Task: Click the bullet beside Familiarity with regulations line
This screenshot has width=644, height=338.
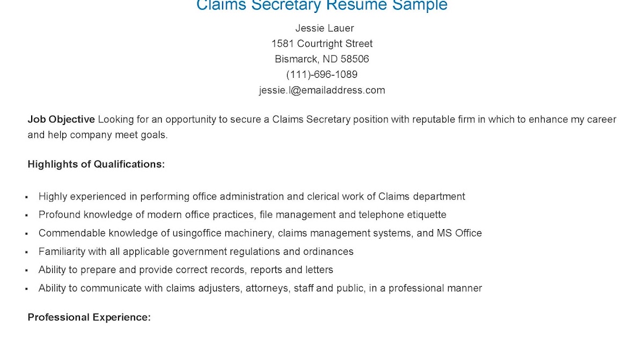Action: [26, 252]
